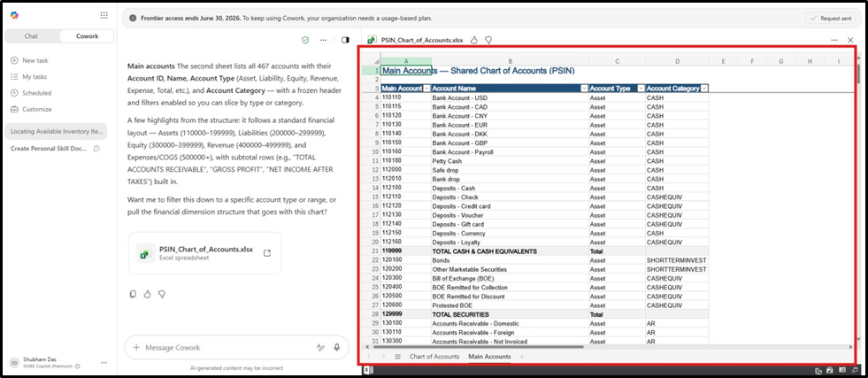Click the info icon in Frontier banner
This screenshot has height=378, width=868.
pos(133,19)
